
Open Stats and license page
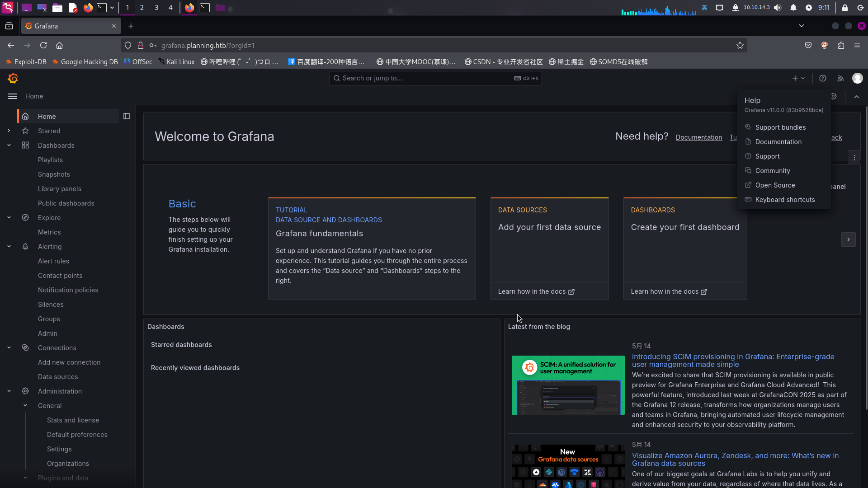click(73, 420)
